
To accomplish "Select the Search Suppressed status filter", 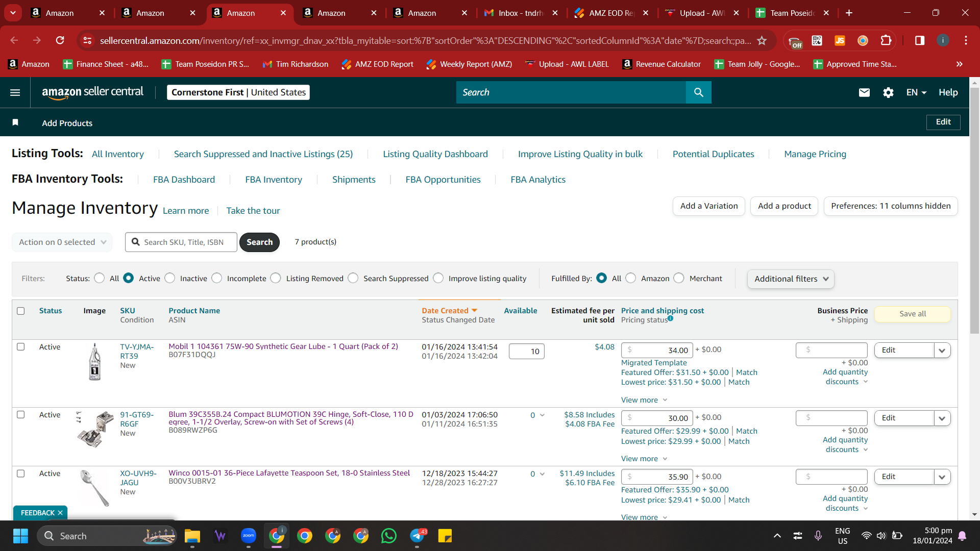I will pyautogui.click(x=353, y=278).
